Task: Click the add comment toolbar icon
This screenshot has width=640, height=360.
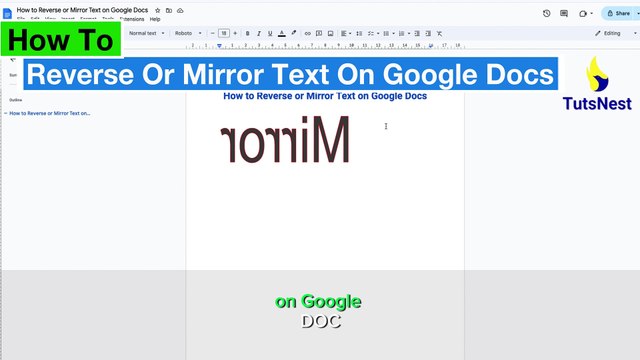Action: [319, 33]
